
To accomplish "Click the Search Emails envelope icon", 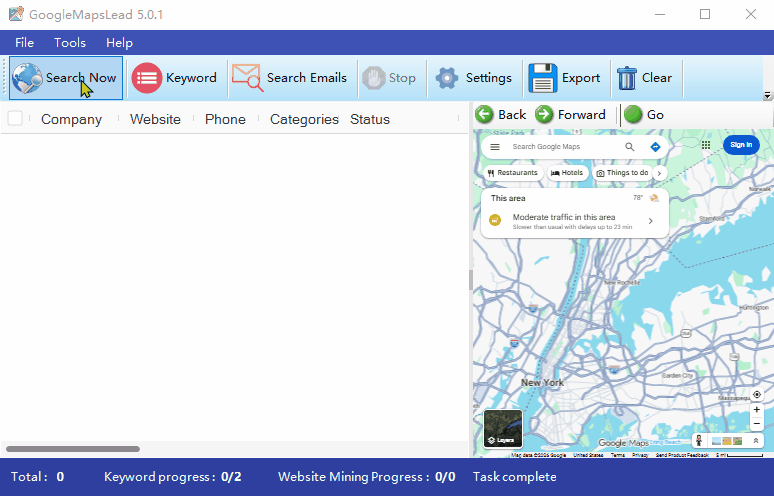I will 247,78.
